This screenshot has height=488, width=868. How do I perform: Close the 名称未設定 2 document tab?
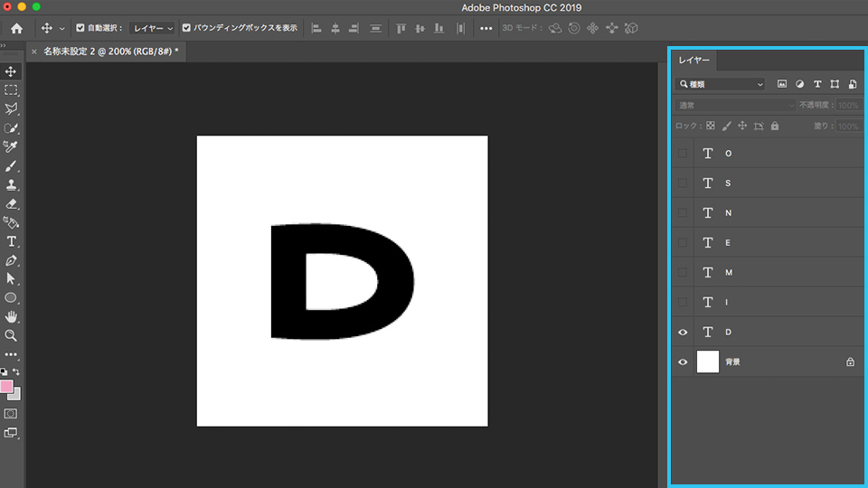[34, 52]
